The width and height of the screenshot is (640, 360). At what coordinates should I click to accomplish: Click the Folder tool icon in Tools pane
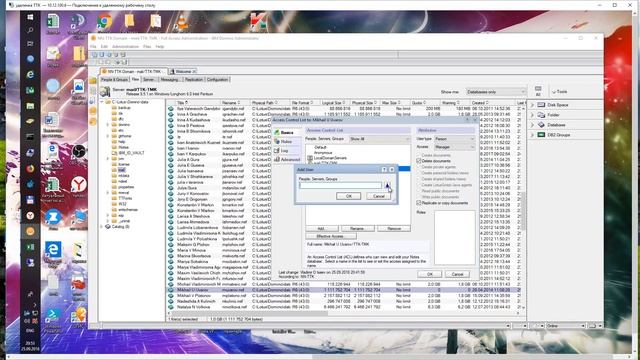[541, 115]
